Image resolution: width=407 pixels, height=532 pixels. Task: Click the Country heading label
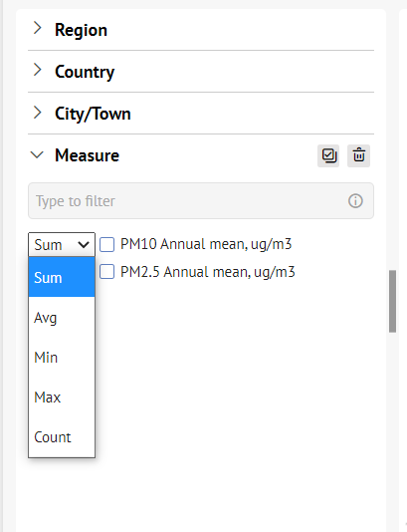coord(85,72)
